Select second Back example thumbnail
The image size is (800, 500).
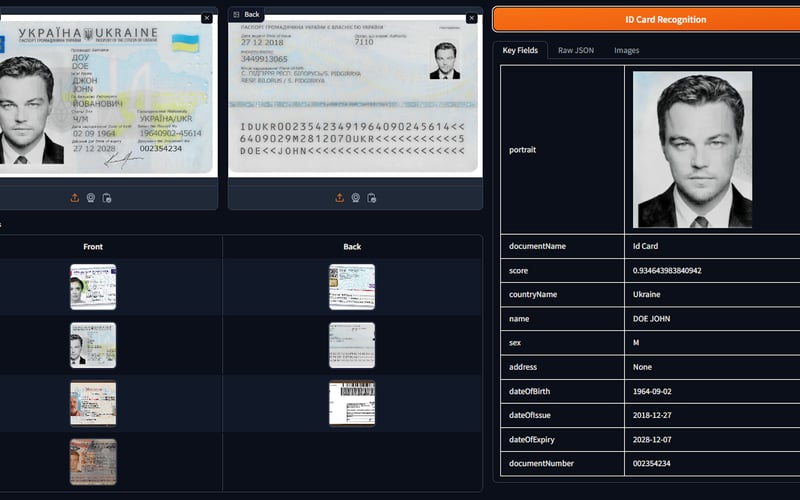352,345
